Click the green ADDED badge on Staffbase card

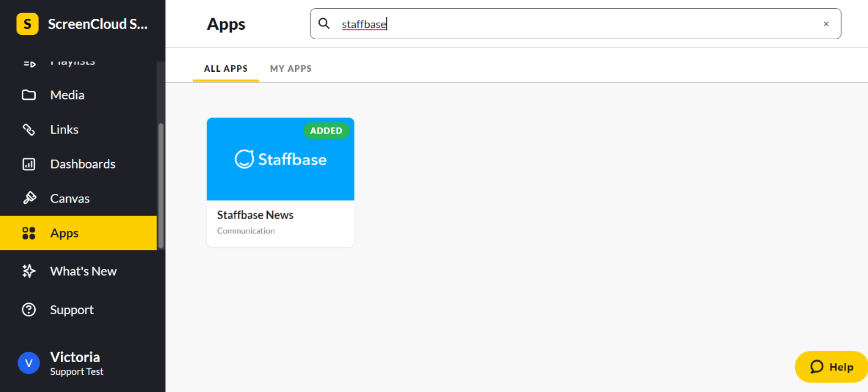click(x=326, y=130)
